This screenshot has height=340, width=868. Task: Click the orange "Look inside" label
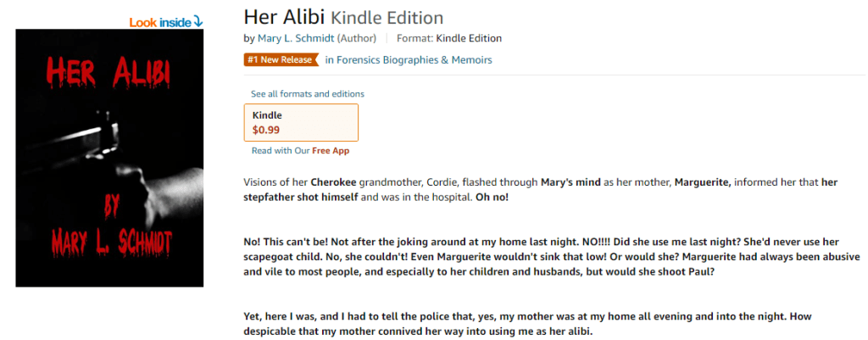point(160,22)
